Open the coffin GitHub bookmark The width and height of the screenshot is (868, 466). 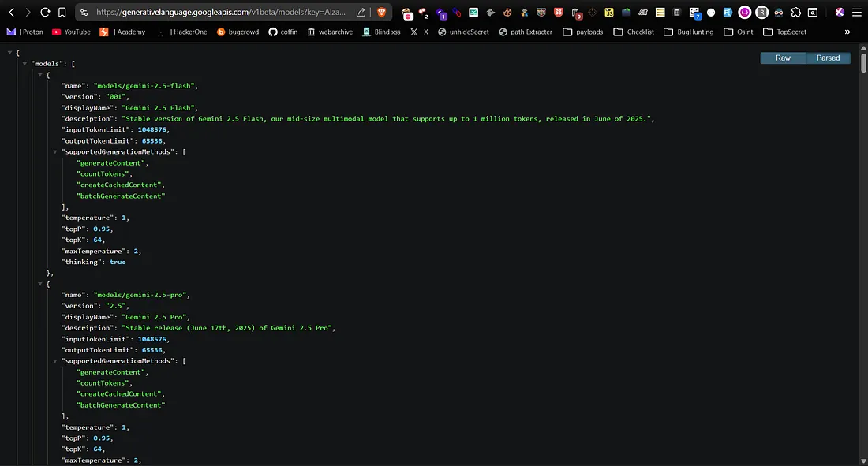click(282, 32)
